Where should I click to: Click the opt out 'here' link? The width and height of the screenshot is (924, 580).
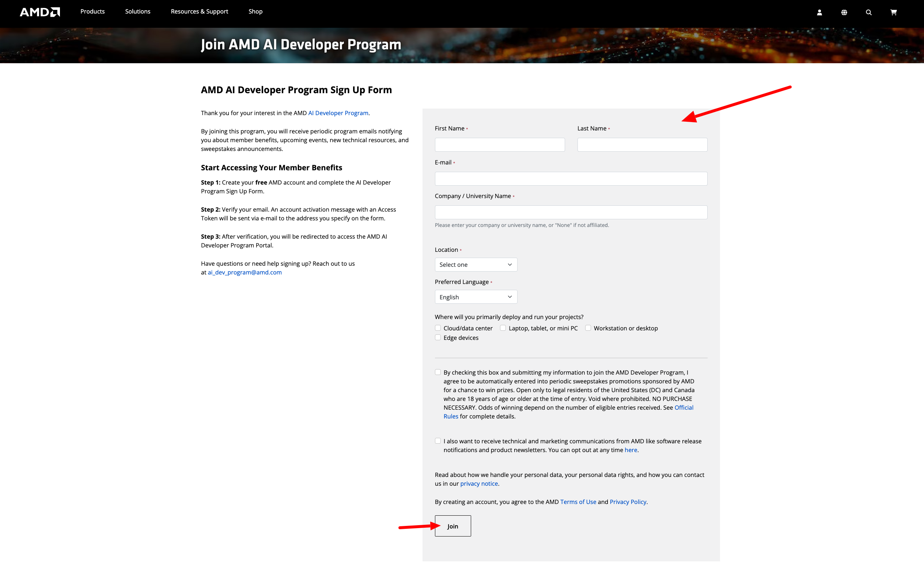(631, 450)
